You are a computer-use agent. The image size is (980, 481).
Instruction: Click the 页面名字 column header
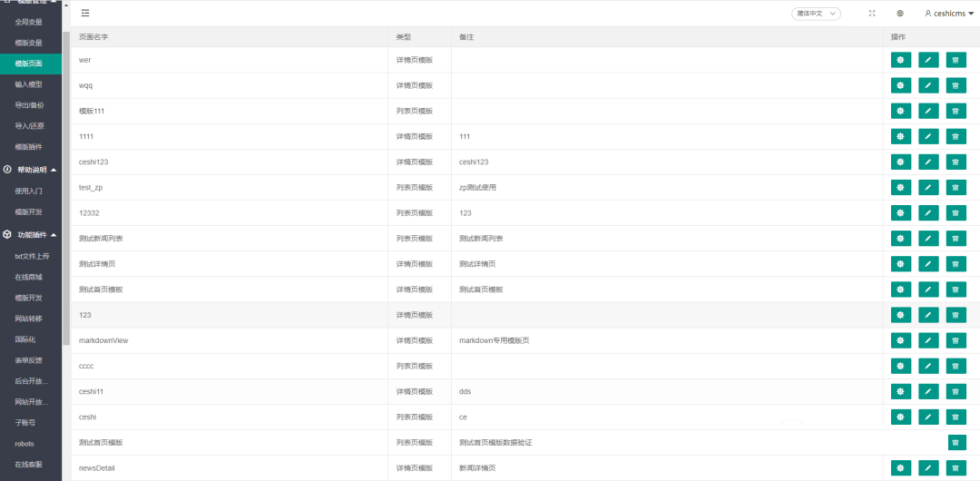(x=94, y=37)
